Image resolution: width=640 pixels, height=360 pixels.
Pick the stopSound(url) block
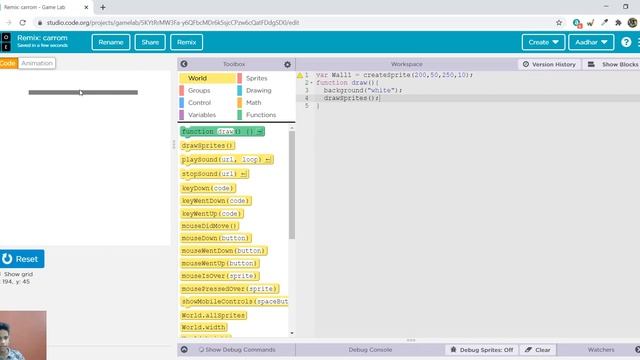coord(215,174)
